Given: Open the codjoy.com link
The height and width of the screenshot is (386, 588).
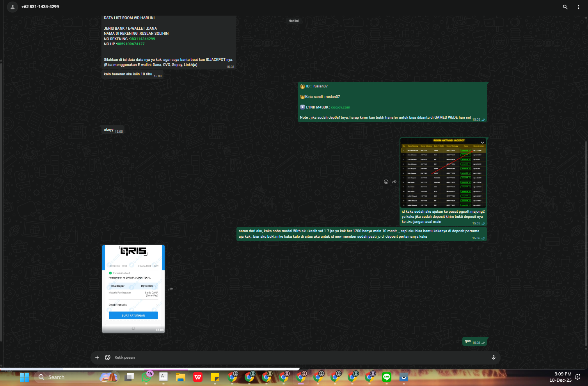Looking at the screenshot, I should (x=341, y=107).
